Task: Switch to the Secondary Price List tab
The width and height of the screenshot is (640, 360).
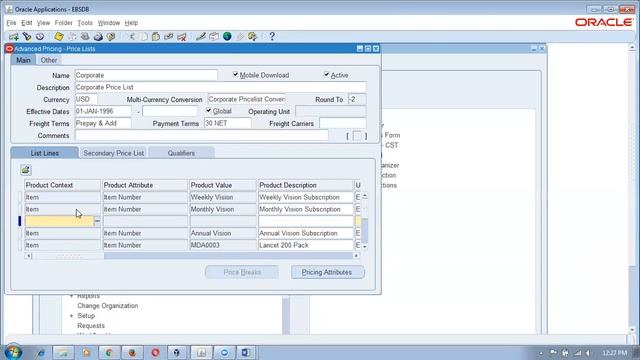Action: click(x=113, y=153)
